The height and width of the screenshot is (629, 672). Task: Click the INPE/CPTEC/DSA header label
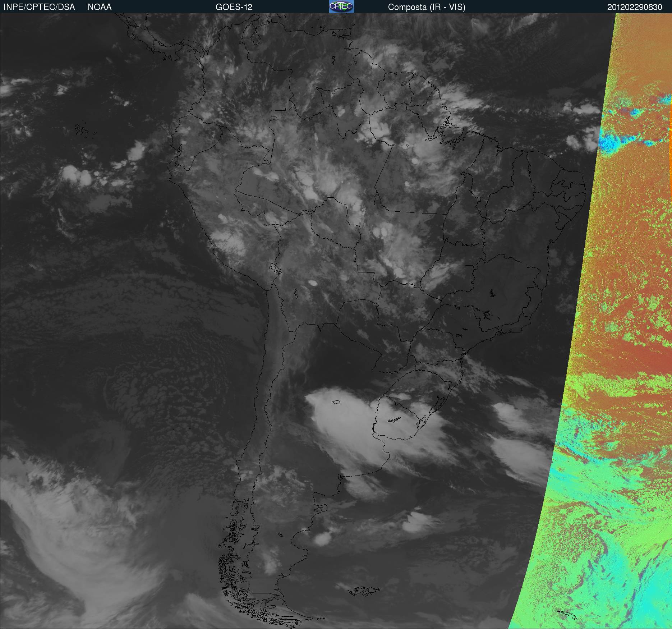click(39, 7)
